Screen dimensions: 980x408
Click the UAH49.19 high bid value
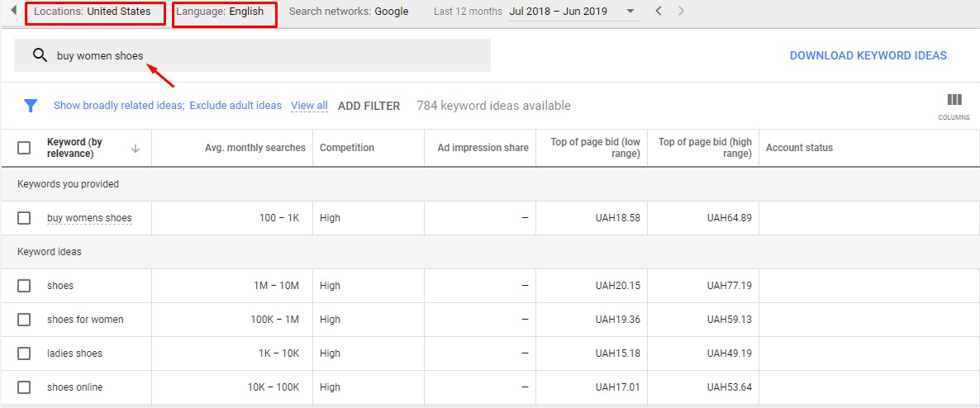pyautogui.click(x=730, y=353)
